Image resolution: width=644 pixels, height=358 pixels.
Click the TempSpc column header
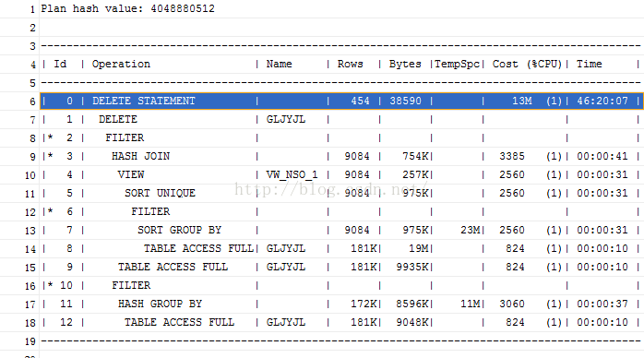(457, 64)
